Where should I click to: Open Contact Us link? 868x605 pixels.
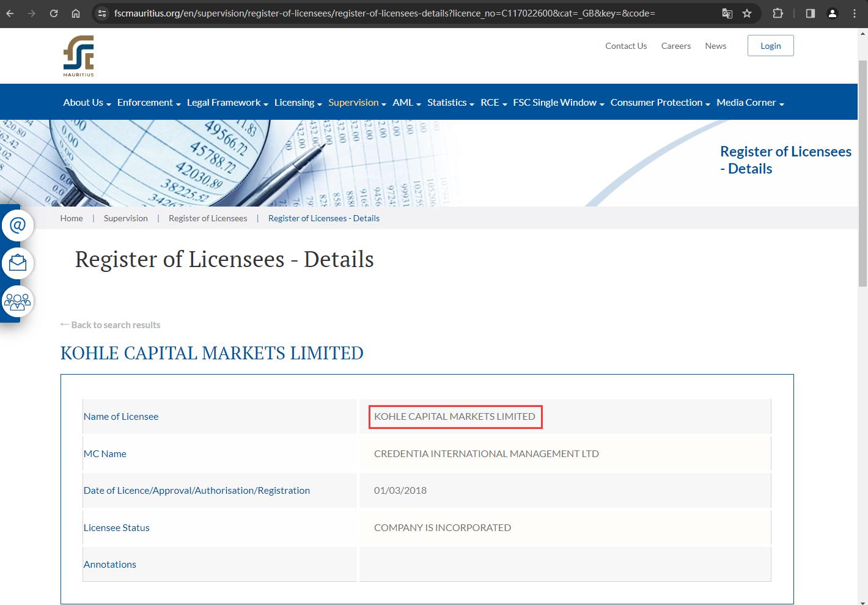click(x=626, y=46)
